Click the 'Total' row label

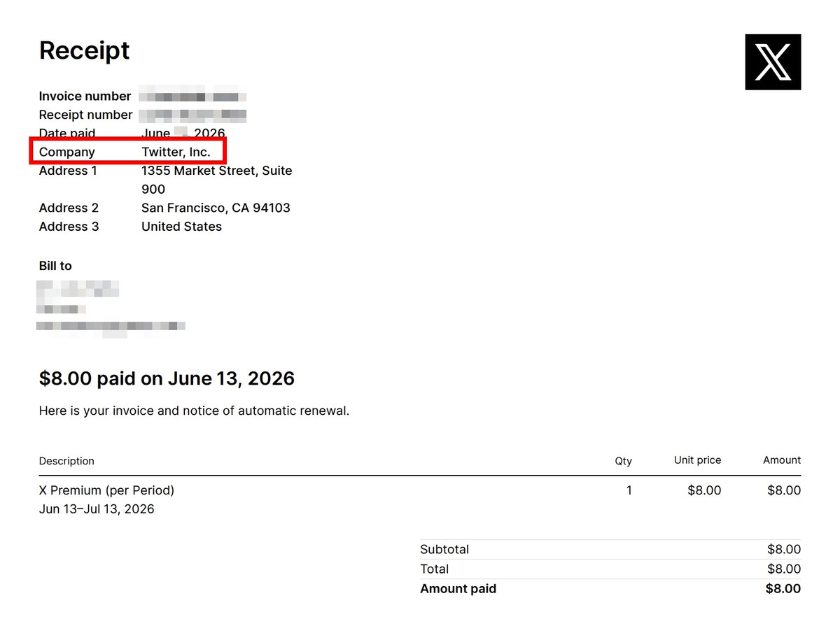click(434, 569)
